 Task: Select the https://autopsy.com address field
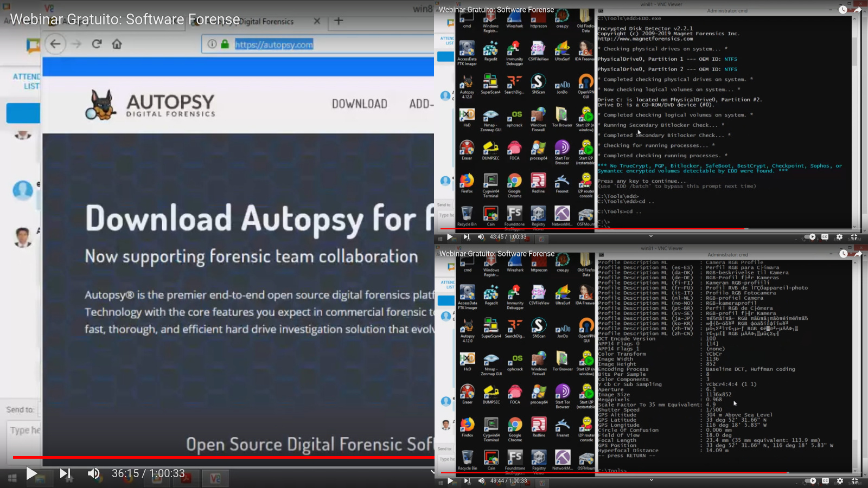click(x=318, y=44)
